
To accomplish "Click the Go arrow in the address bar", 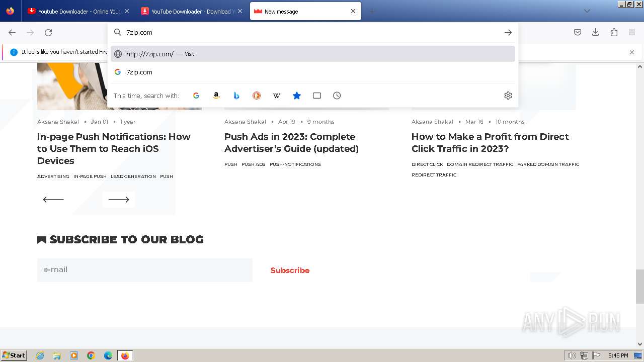I will tap(508, 32).
